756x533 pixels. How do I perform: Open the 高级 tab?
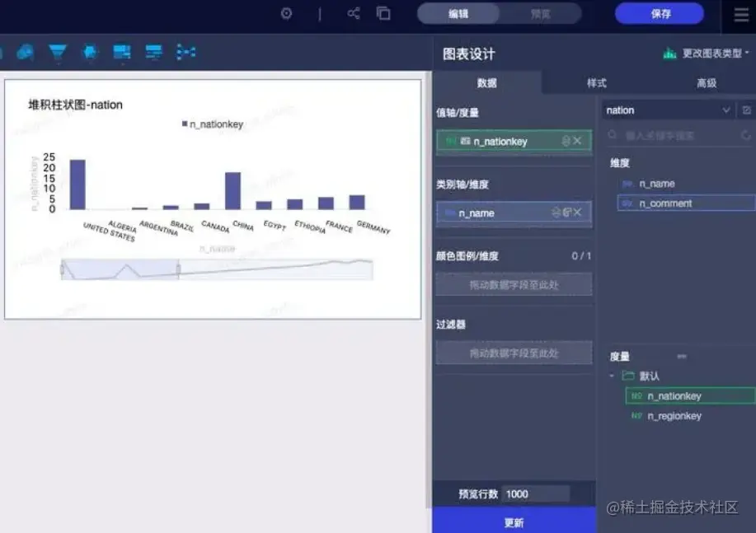(707, 83)
